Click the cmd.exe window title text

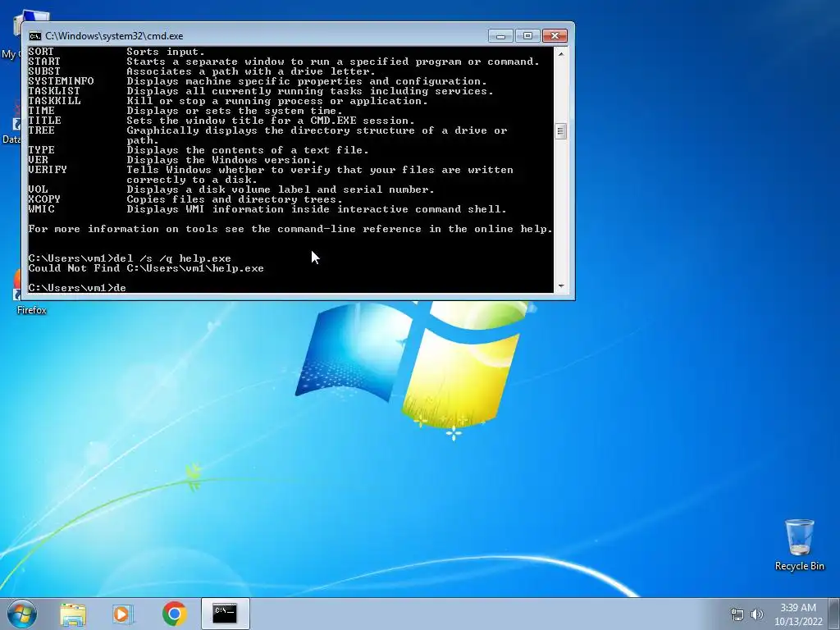click(x=114, y=36)
